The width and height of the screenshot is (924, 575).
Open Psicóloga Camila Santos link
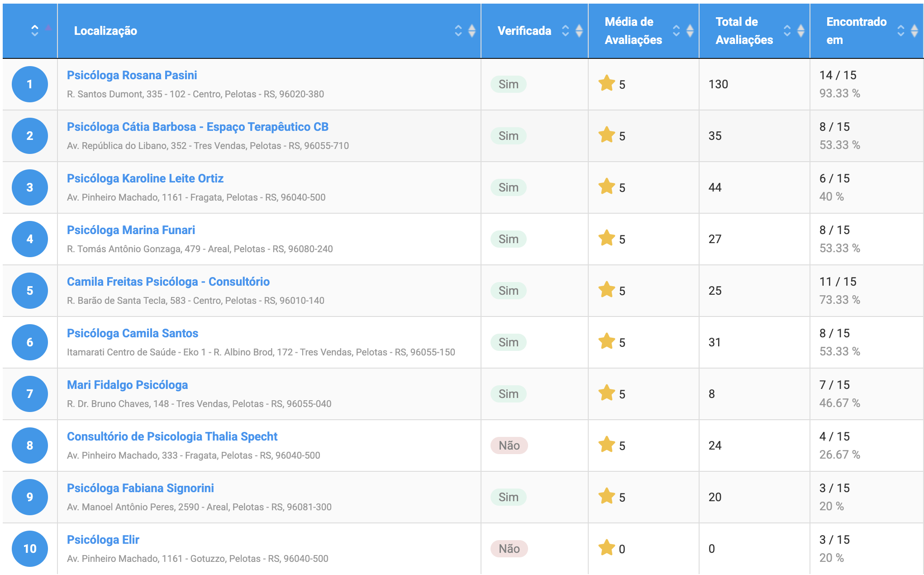coord(133,333)
